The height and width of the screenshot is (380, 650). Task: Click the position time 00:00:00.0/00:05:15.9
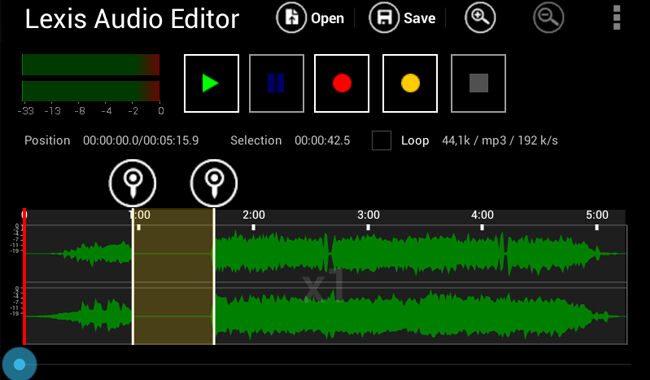(x=141, y=140)
